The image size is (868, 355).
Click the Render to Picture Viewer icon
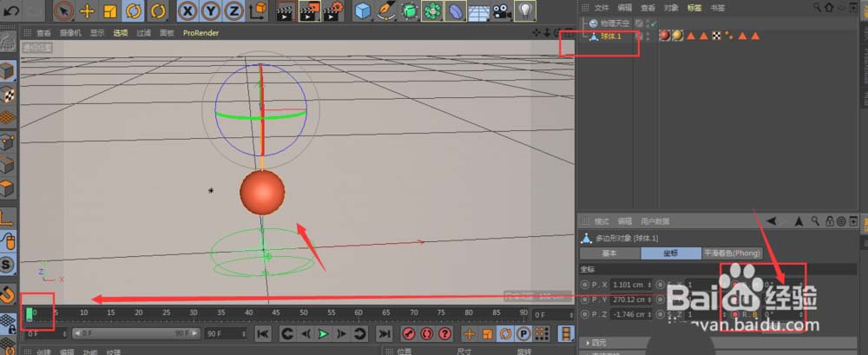pyautogui.click(x=308, y=11)
